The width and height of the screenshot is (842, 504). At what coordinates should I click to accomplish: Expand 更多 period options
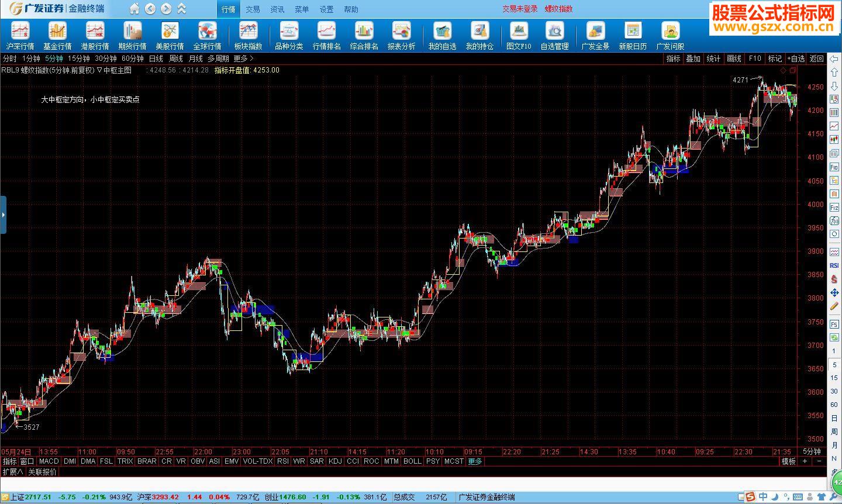tap(243, 58)
